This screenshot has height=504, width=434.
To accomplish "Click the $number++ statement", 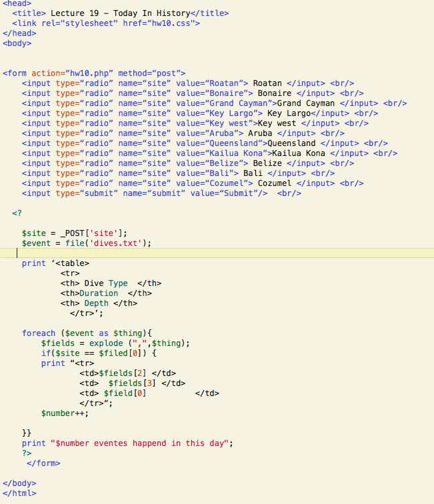I will 64,413.
